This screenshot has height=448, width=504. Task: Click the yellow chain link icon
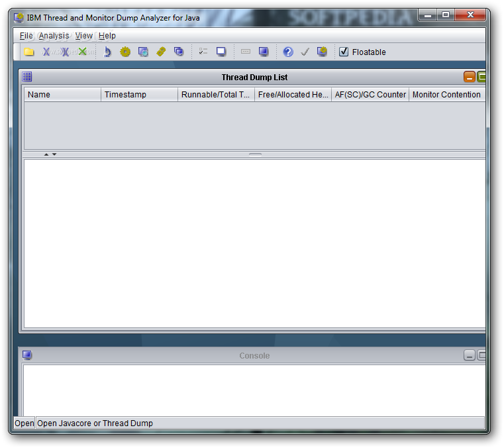click(161, 52)
